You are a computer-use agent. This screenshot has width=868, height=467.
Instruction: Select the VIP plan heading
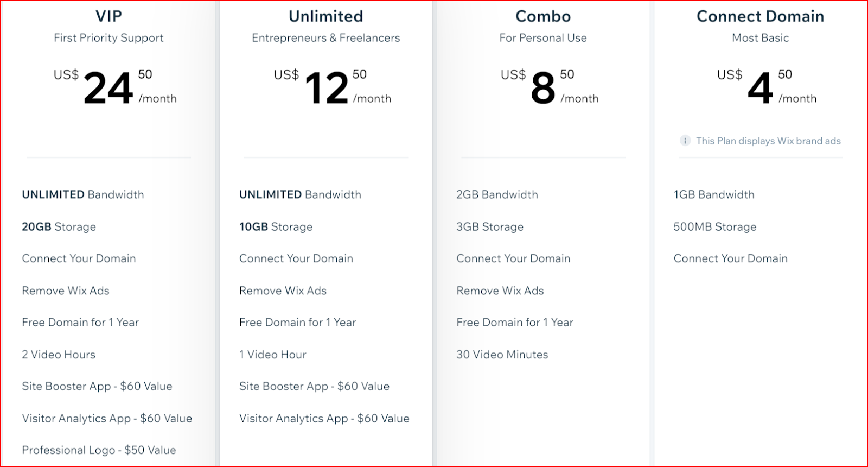click(108, 16)
